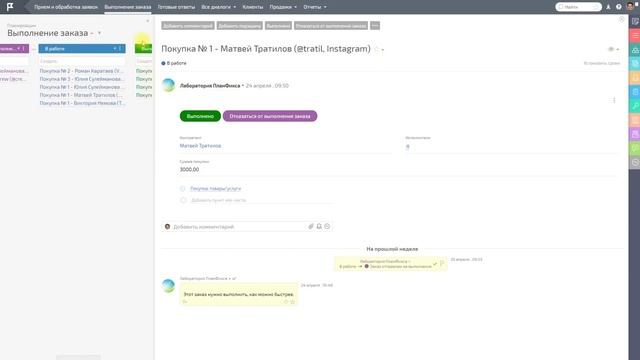Close the planner panel with small X
The width and height of the screenshot is (640, 360).
pyautogui.click(x=148, y=21)
